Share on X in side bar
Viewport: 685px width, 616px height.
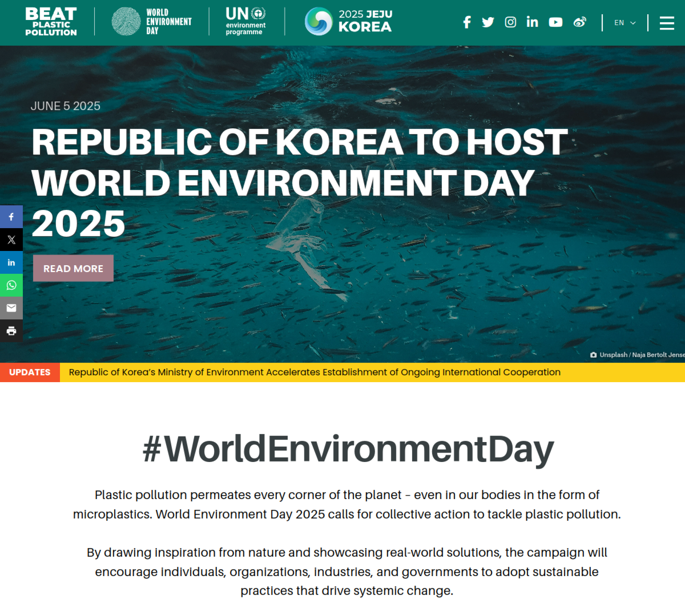11,240
